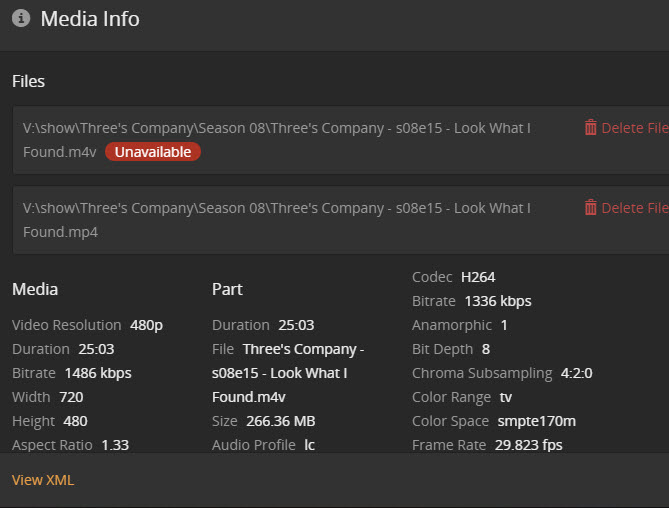Screen dimensions: 669x508
Task: Select the Video Resolution 480p value
Action: (146, 325)
